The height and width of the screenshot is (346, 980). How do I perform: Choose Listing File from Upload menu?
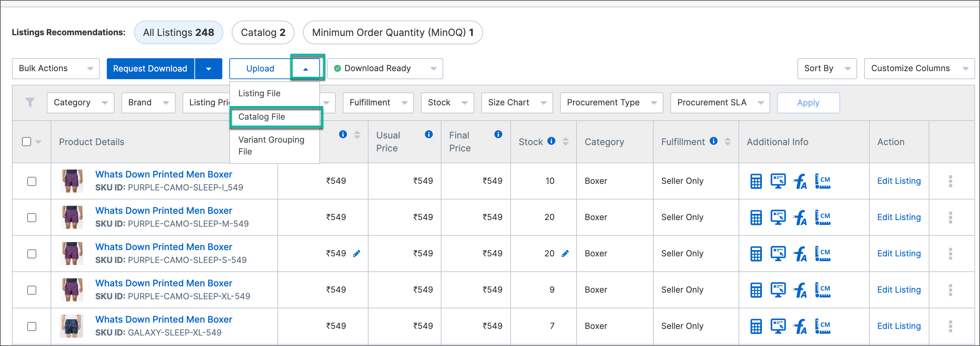pyautogui.click(x=275, y=93)
